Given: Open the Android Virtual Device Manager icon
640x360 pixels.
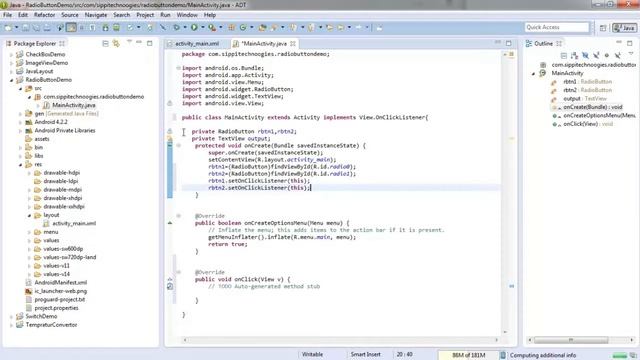Looking at the screenshot, I should 116,28.
